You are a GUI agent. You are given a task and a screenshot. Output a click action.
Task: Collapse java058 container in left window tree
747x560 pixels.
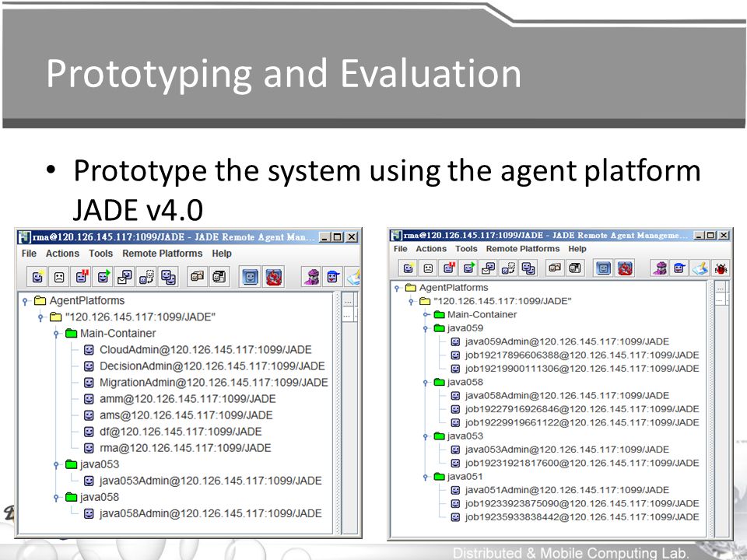pyautogui.click(x=56, y=497)
